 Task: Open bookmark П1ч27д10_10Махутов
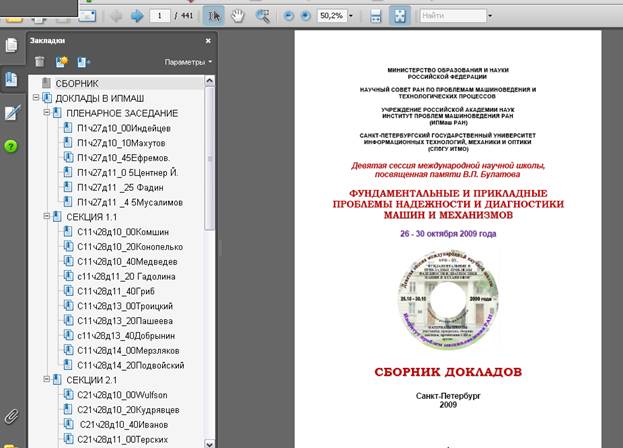click(x=121, y=143)
